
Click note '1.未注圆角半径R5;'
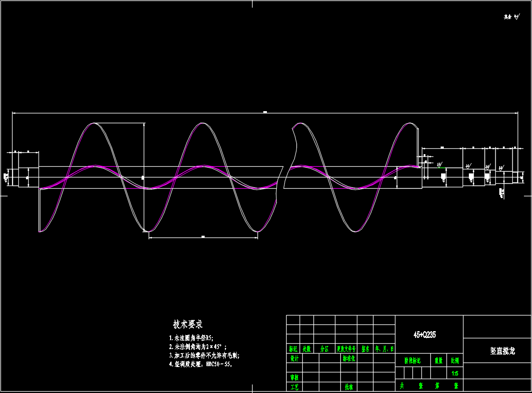coord(191,338)
